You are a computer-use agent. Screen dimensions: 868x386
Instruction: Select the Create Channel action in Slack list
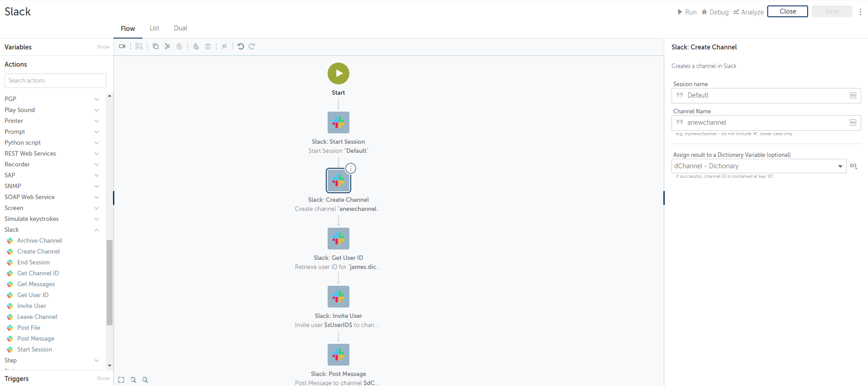pos(39,251)
